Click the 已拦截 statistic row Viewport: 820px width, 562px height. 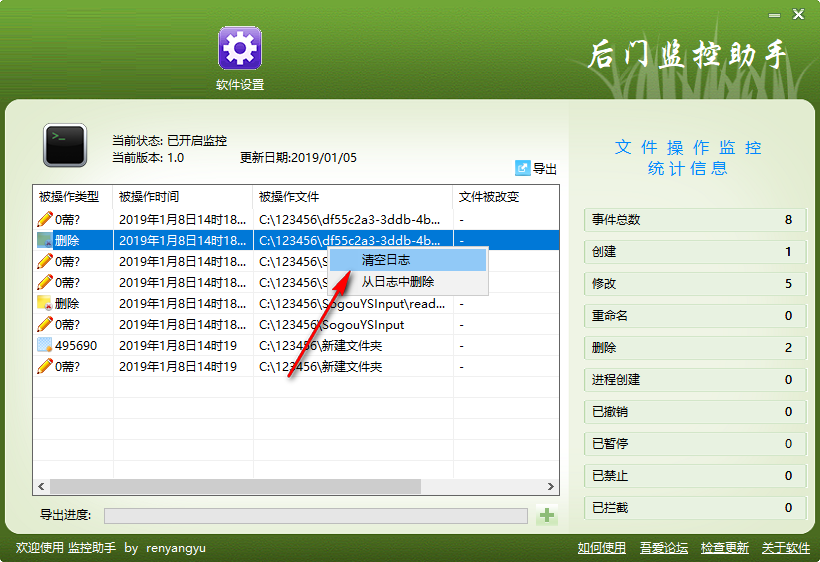695,508
